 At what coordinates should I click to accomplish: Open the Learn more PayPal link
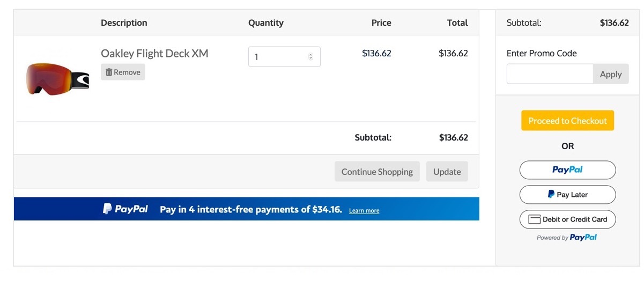coord(364,211)
